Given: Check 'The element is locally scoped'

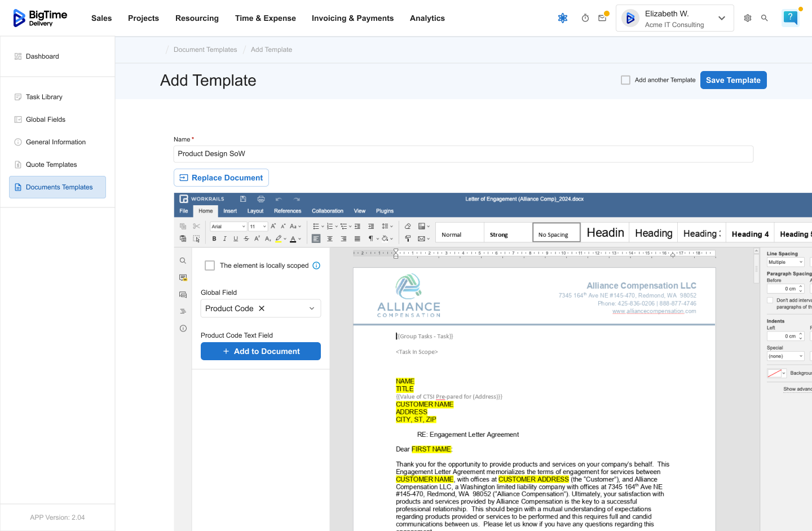Looking at the screenshot, I should click(210, 265).
